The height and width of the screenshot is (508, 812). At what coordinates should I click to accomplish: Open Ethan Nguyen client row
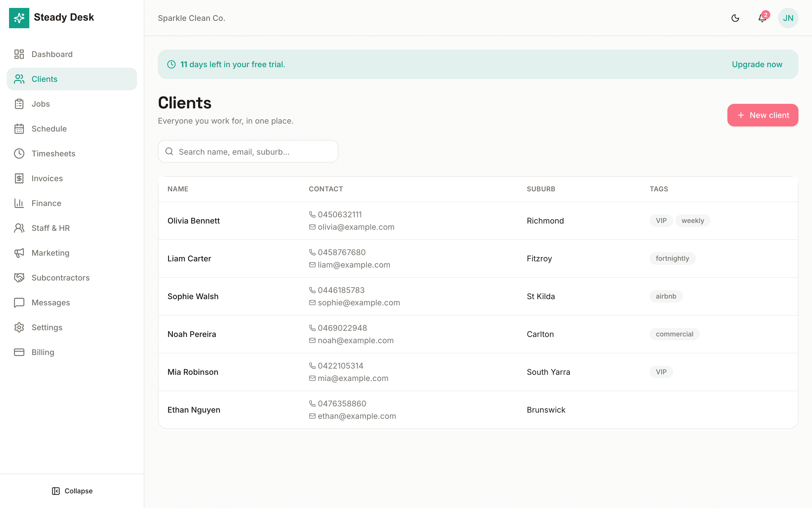click(478, 410)
